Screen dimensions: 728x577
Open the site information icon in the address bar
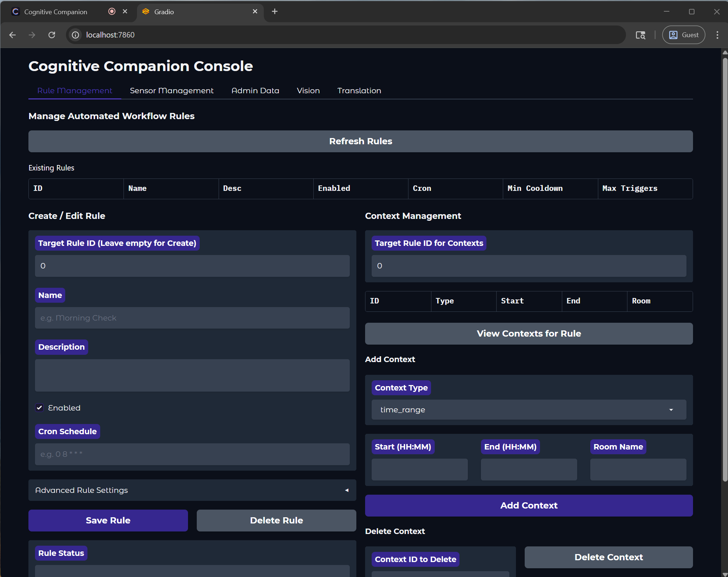pos(75,35)
